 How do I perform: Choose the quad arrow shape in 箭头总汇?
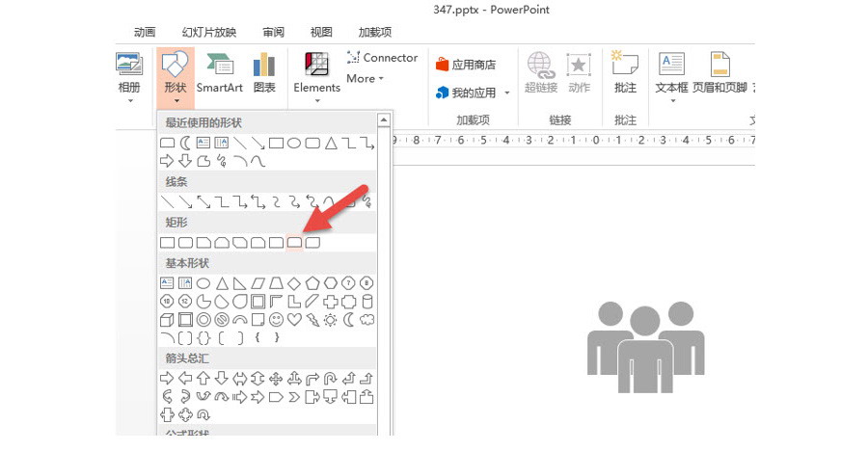click(277, 377)
